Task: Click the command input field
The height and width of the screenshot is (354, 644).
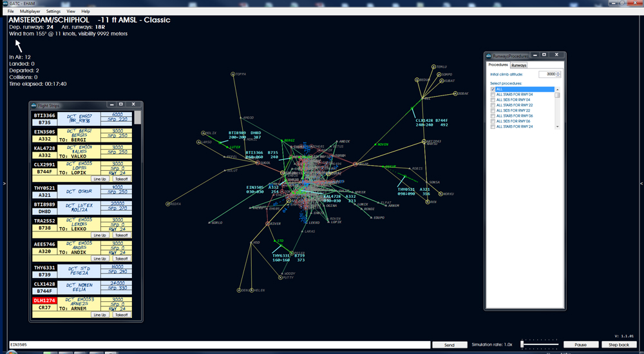Action: (218, 344)
